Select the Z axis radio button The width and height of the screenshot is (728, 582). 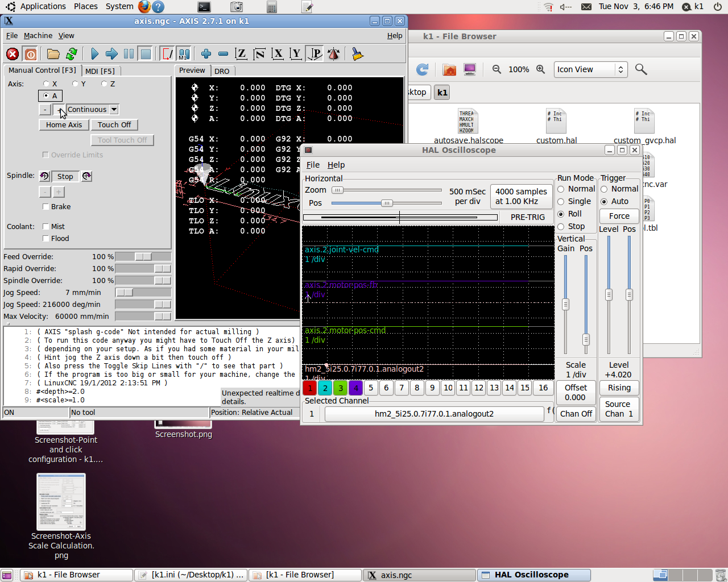coord(104,84)
